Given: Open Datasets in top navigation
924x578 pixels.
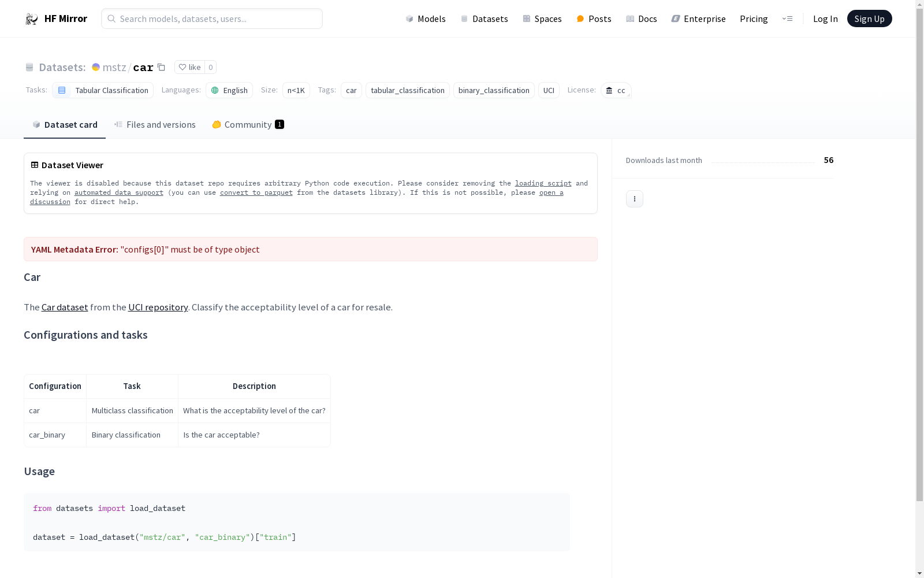Looking at the screenshot, I should [484, 18].
